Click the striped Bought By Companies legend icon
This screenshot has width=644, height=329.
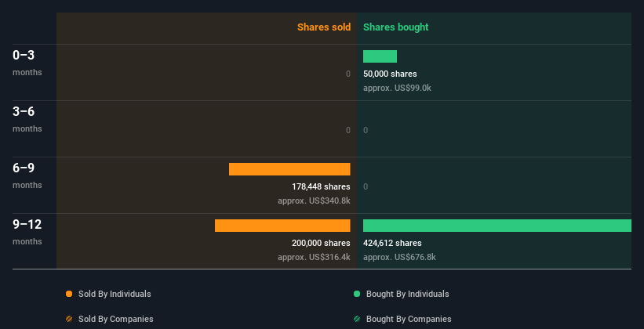[357, 319]
